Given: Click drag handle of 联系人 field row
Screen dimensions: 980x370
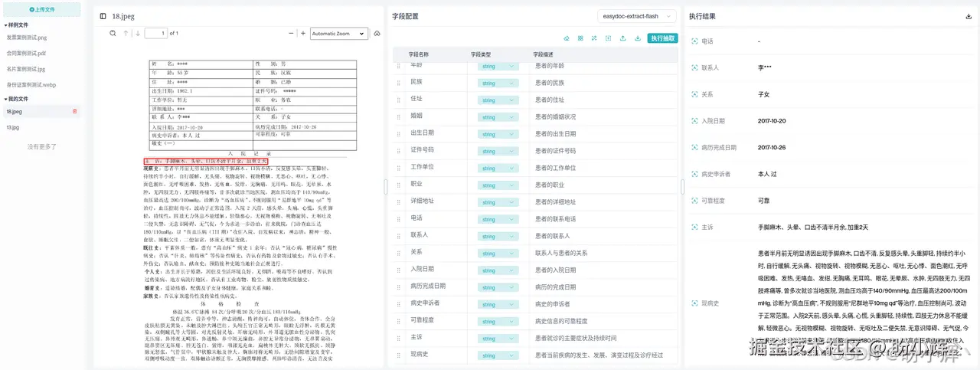Looking at the screenshot, I should click(x=398, y=235).
